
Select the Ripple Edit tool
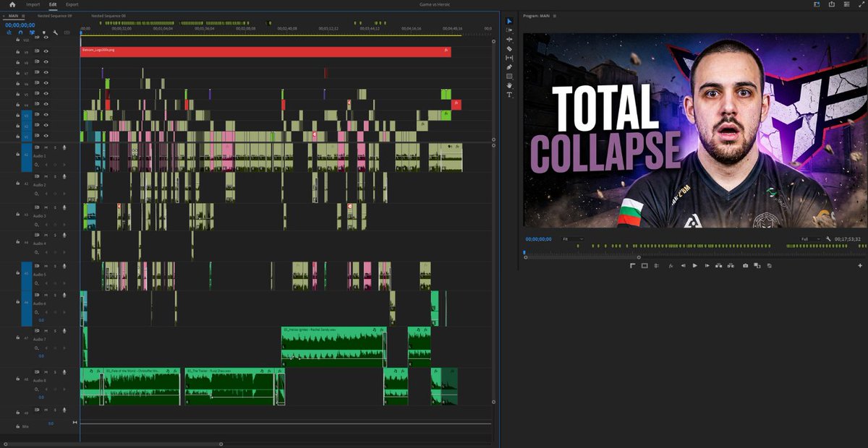click(509, 39)
